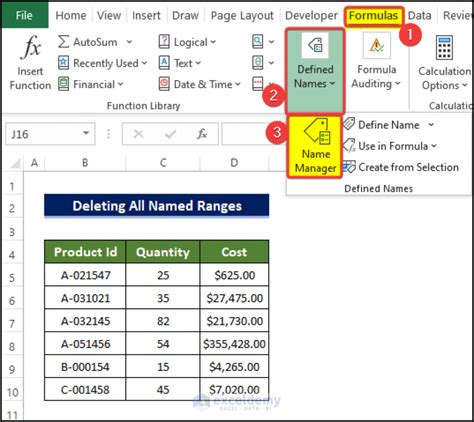The image size is (474, 422).
Task: Open the File tab
Action: pos(24,15)
